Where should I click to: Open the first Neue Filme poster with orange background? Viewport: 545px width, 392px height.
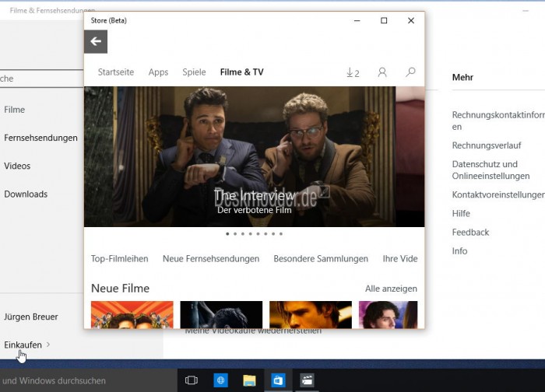coord(132,315)
